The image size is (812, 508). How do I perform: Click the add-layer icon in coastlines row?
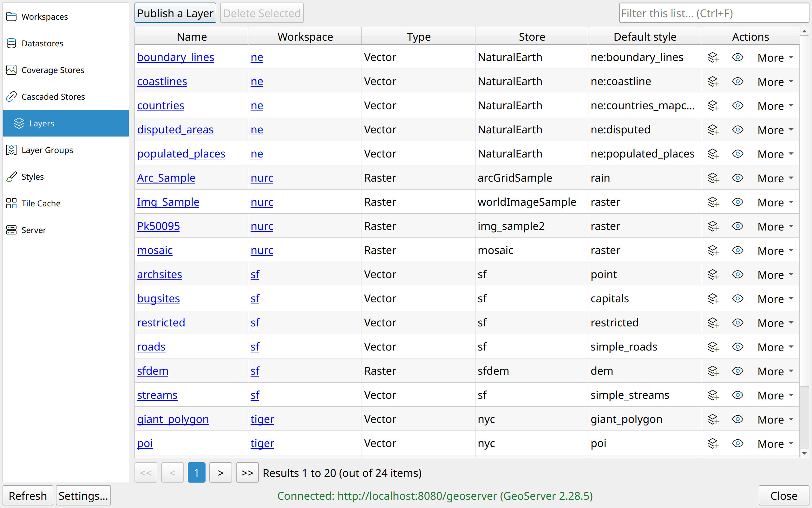pos(713,82)
